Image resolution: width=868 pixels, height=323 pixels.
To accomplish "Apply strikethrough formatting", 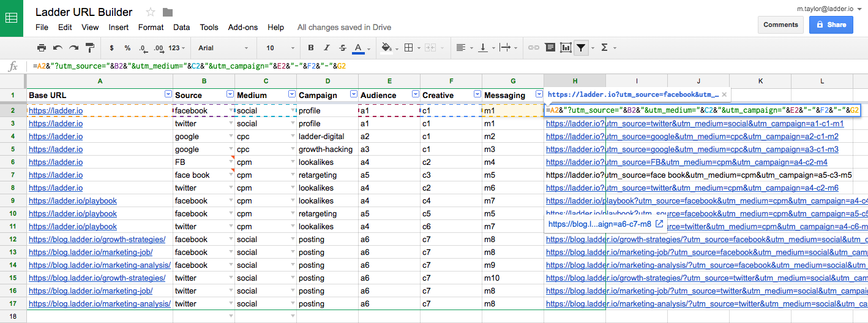I will pos(342,48).
